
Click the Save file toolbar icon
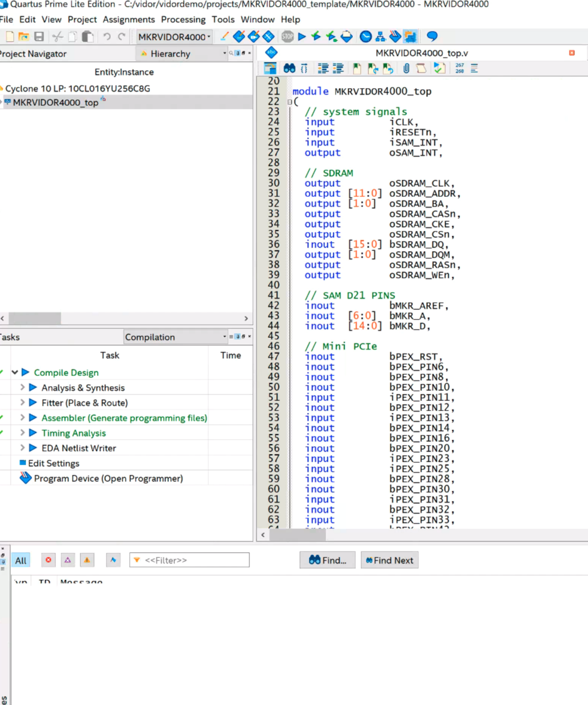tap(39, 37)
